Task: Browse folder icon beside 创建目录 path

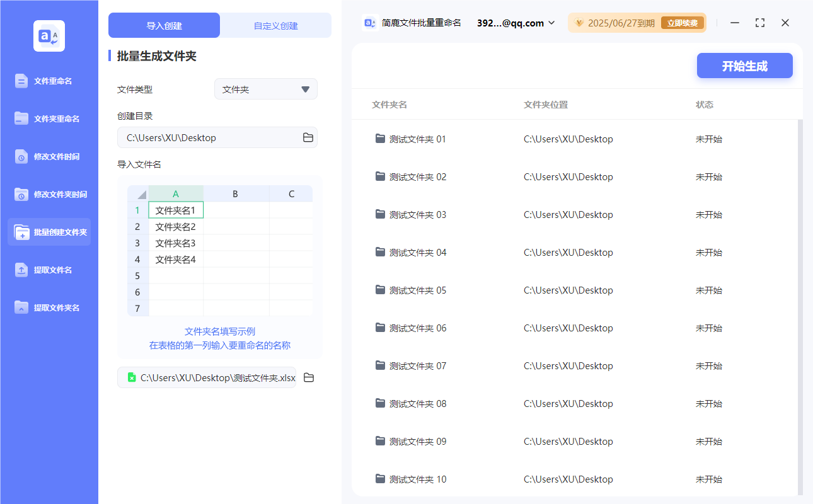Action: pyautogui.click(x=308, y=137)
